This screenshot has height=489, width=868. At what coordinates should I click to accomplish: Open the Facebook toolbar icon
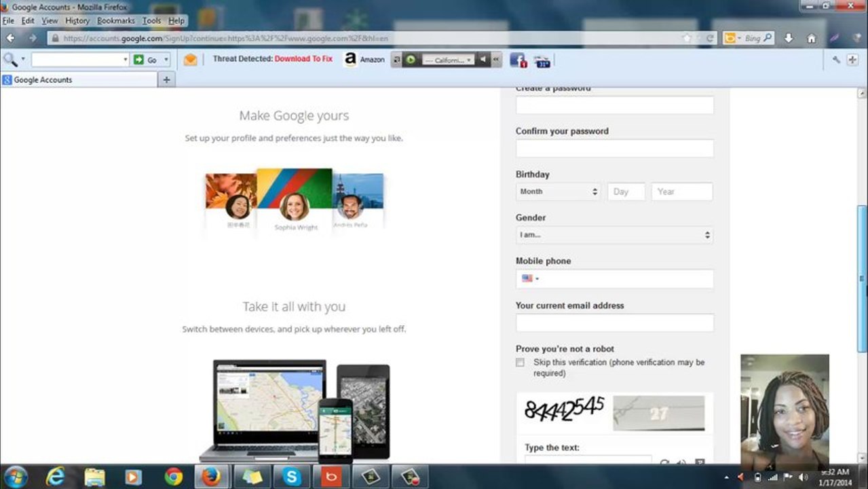point(518,60)
